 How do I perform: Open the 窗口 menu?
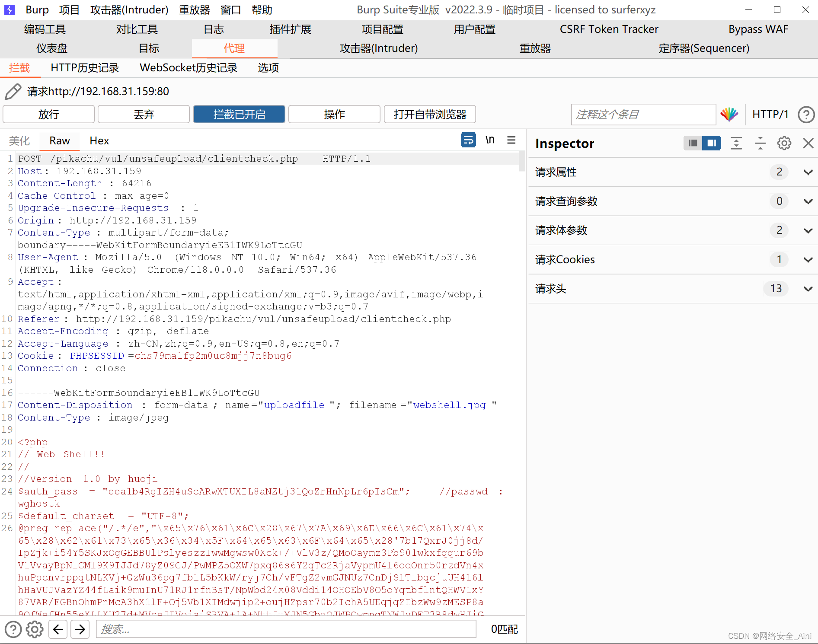(230, 10)
